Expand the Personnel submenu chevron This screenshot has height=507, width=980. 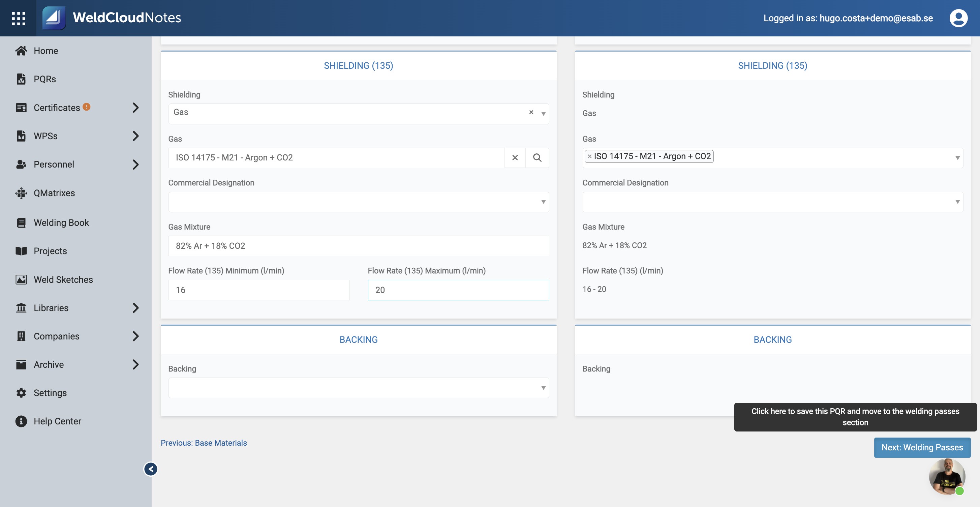[x=135, y=165]
